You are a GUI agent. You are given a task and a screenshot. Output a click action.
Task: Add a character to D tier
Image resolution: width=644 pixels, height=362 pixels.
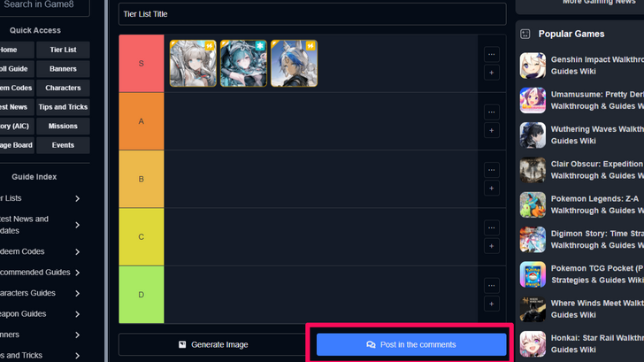click(x=491, y=304)
